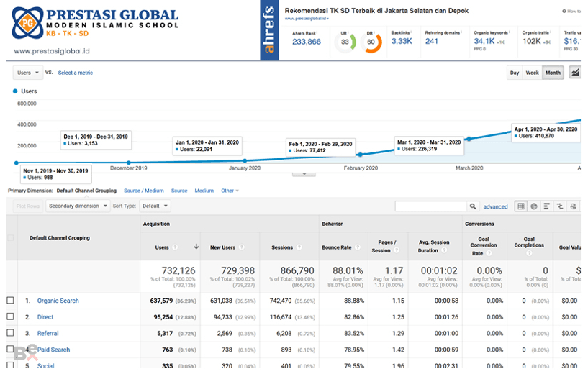This screenshot has height=374, width=588.
Task: Click help icon beside Goal Conversion Rate
Action: 489,253
